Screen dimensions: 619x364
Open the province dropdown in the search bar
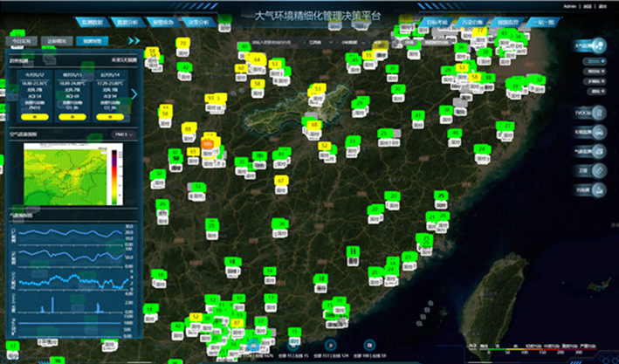[321, 42]
